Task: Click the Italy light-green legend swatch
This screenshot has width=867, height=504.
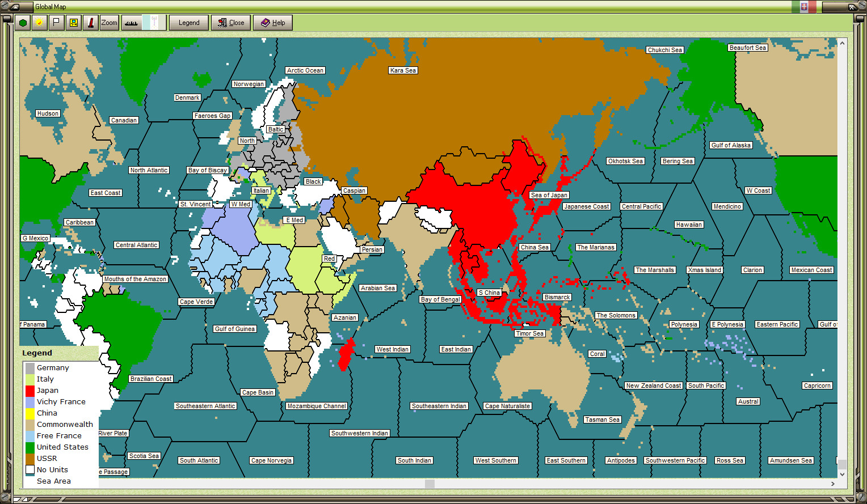Action: (x=30, y=379)
